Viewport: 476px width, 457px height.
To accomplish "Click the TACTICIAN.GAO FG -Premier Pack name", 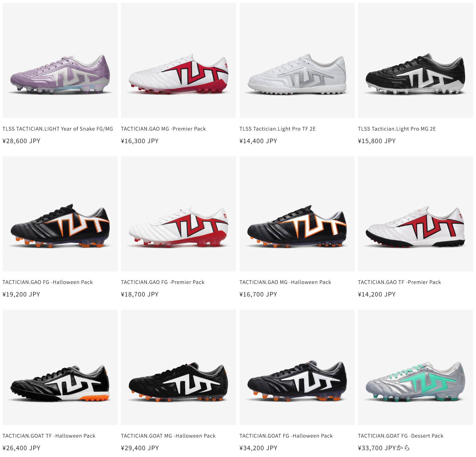I will [163, 282].
